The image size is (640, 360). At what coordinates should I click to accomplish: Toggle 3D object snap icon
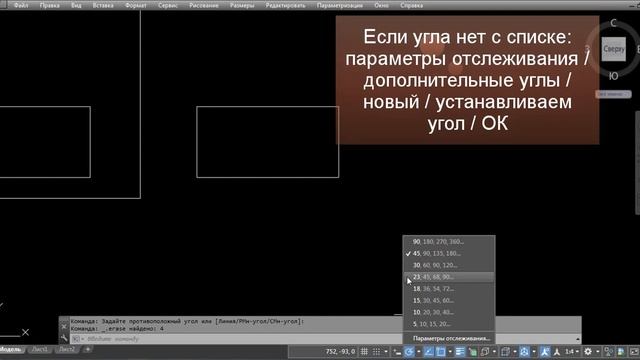pyautogui.click(x=505, y=351)
